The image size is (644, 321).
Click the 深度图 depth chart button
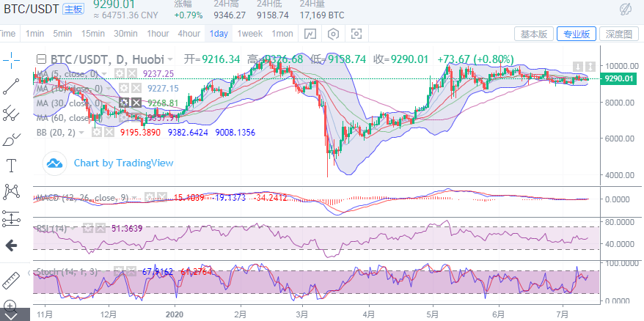coord(619,34)
